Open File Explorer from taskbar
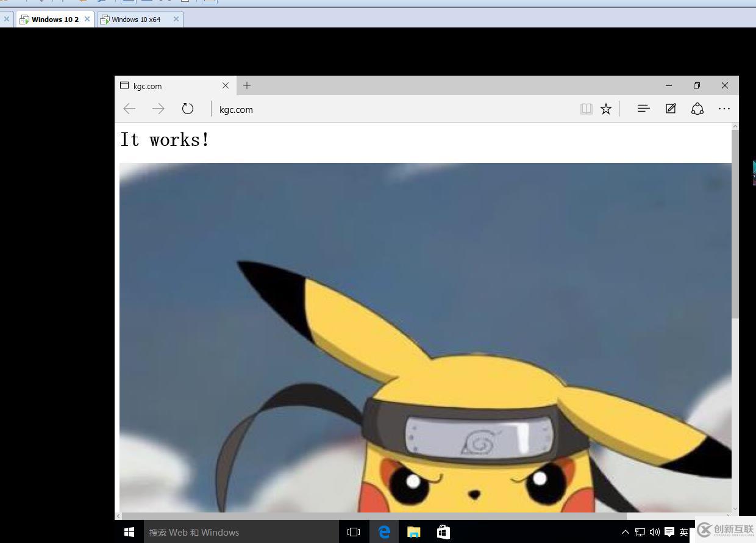The image size is (756, 543). [414, 532]
